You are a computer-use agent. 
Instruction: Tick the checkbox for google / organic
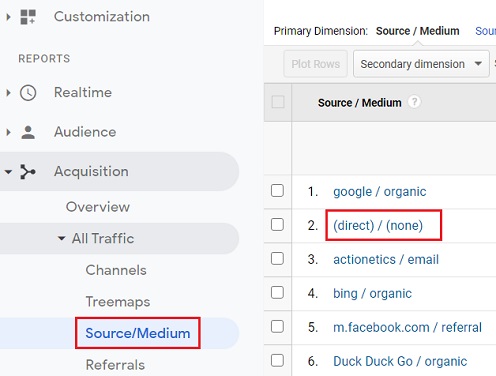tap(277, 191)
